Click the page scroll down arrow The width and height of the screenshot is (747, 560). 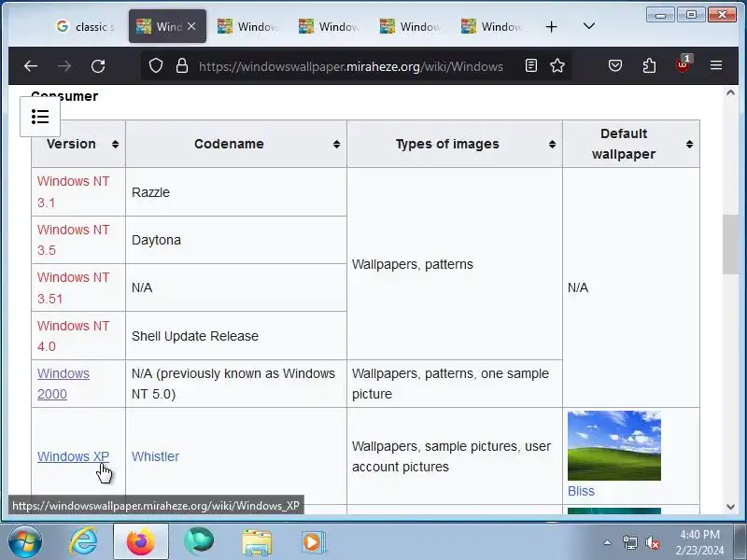730,507
